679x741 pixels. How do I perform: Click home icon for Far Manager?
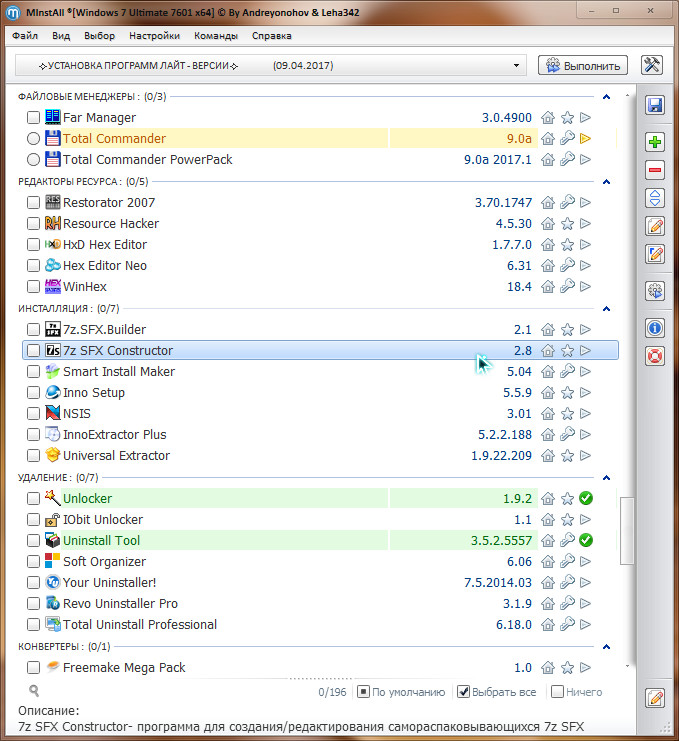point(548,117)
